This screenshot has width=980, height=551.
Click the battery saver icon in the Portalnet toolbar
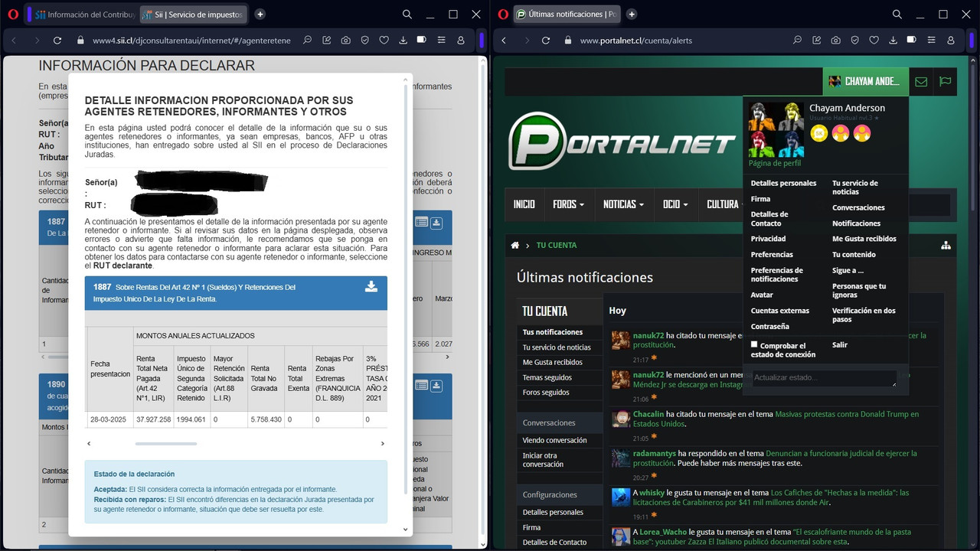(x=911, y=40)
